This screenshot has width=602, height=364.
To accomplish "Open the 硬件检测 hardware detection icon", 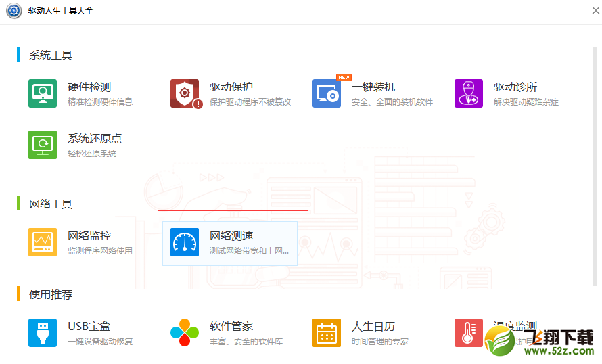I will point(43,93).
